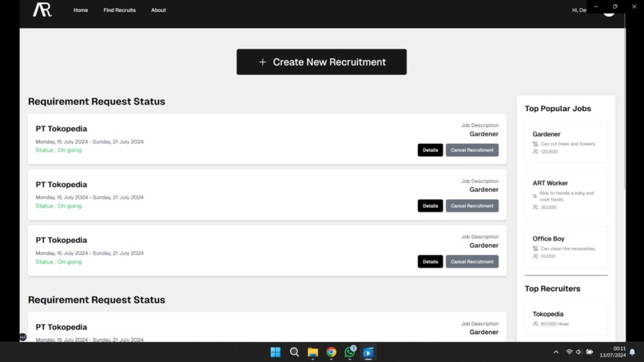The width and height of the screenshot is (644, 362).
Task: Open the notification bell in the taskbar
Action: [x=633, y=352]
